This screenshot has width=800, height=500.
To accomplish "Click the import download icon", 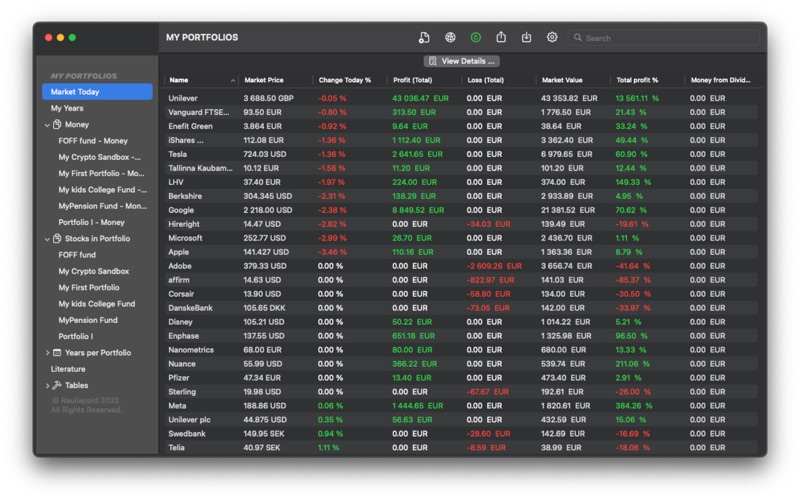I will (527, 37).
